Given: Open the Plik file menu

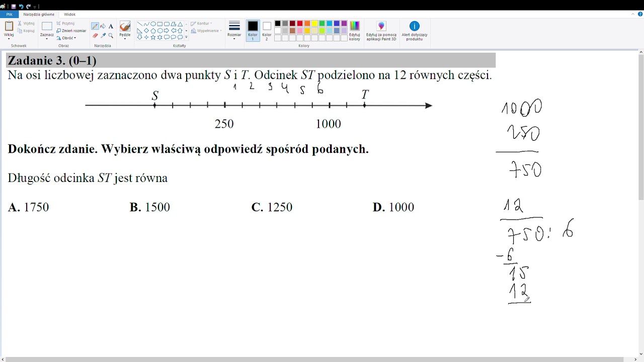Looking at the screenshot, I should pos(9,15).
